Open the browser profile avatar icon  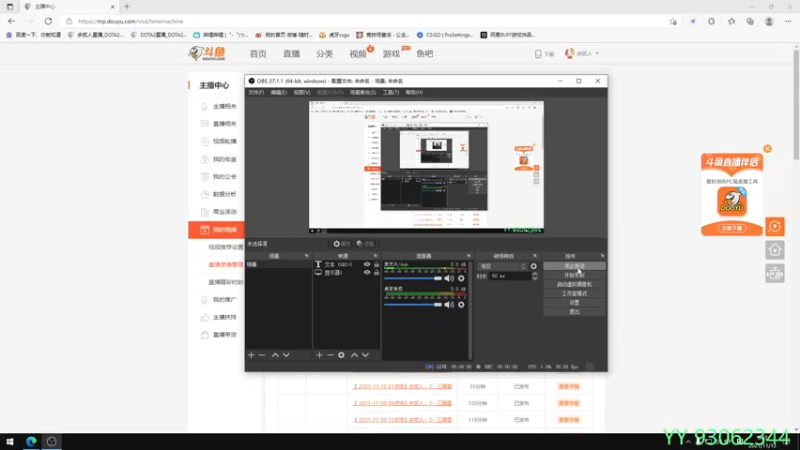coord(769,21)
